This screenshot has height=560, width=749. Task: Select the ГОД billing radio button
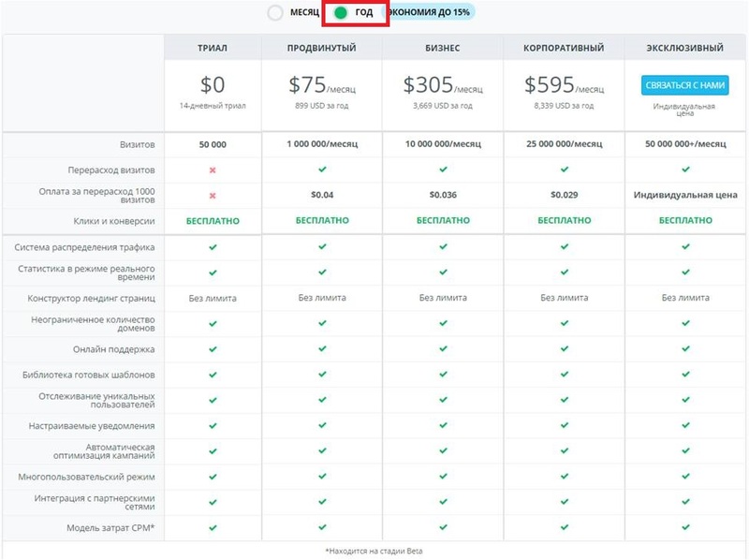341,13
